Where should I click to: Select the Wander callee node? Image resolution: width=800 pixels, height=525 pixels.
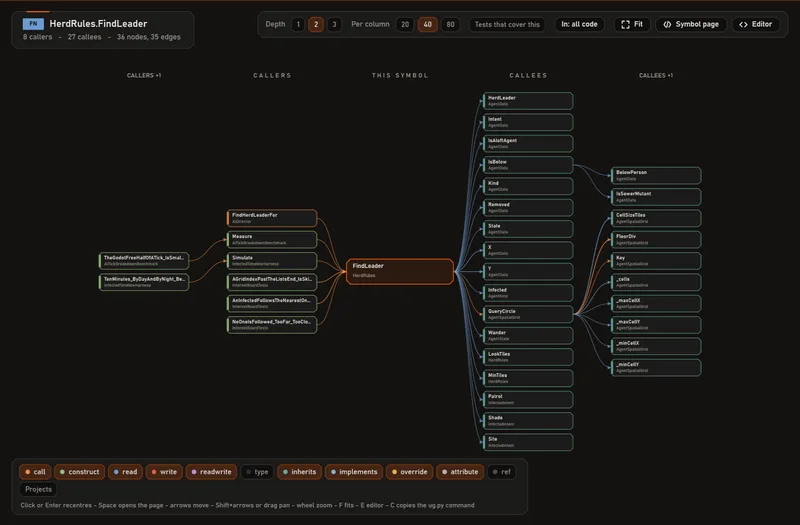[528, 335]
